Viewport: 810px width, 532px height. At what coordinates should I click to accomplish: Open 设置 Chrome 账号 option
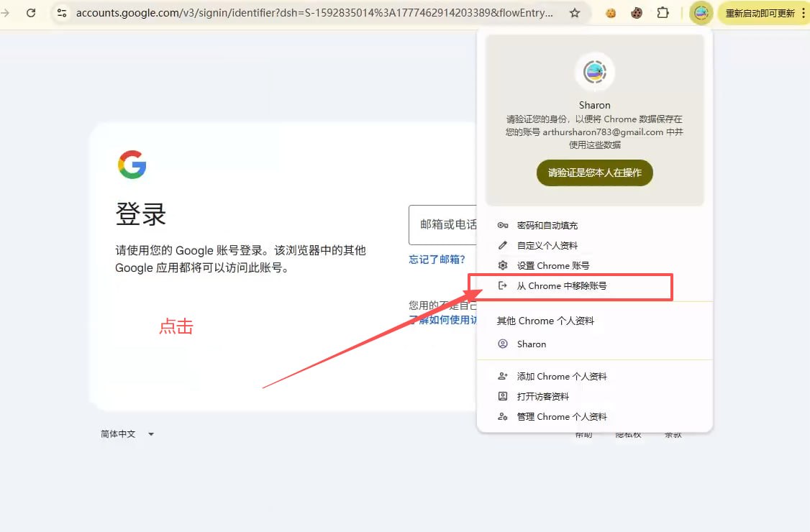point(552,266)
